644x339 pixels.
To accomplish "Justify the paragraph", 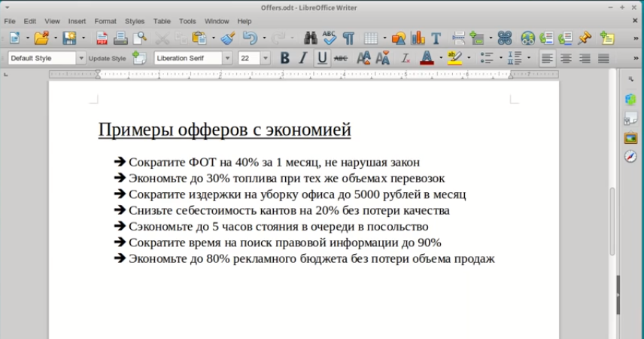I will [x=603, y=58].
